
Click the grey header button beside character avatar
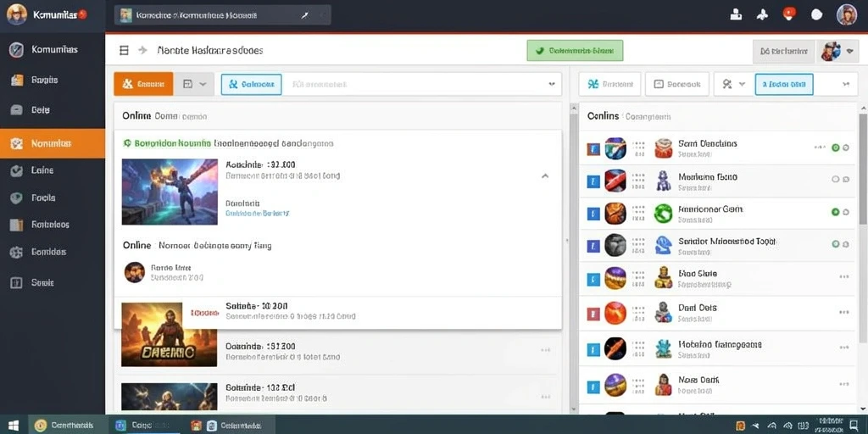tap(784, 51)
